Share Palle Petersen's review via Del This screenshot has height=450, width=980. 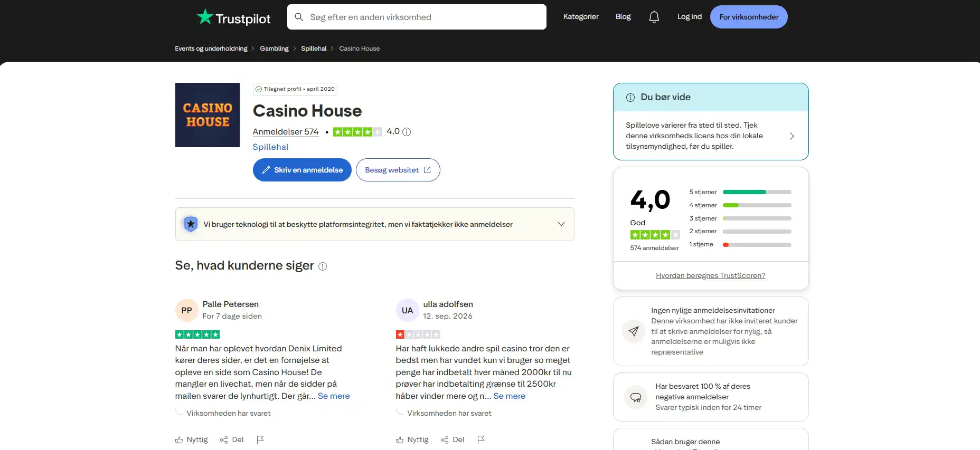232,439
